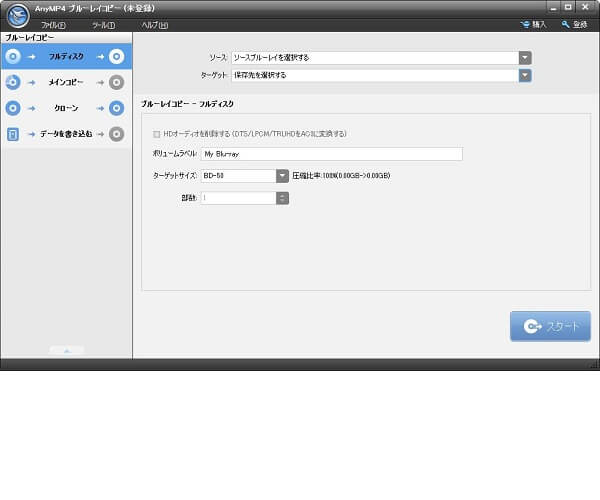Open the ツール menu
600x500 pixels.
pyautogui.click(x=103, y=25)
